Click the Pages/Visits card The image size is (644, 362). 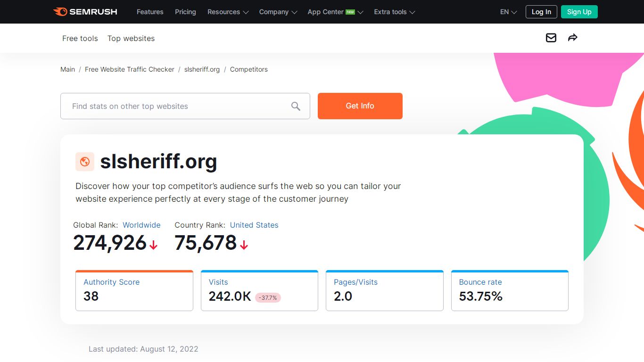pos(385,290)
